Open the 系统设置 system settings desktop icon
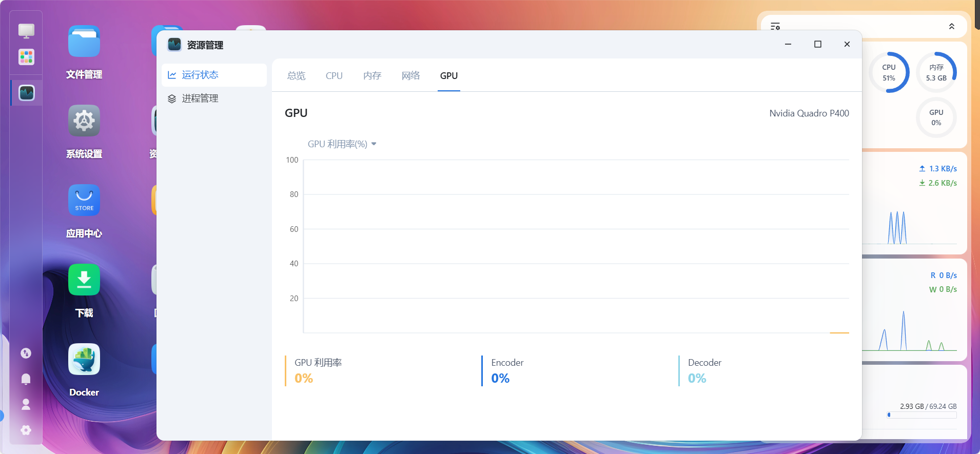This screenshot has width=980, height=454. click(84, 121)
